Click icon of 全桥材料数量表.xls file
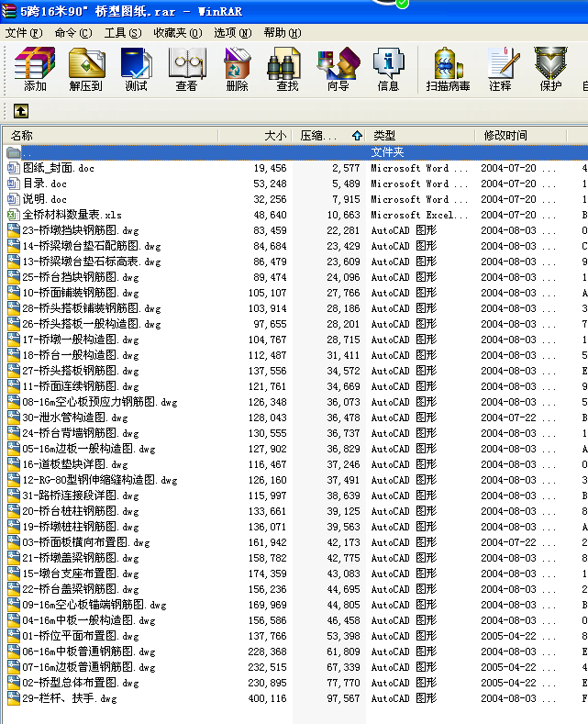Image resolution: width=588 pixels, height=724 pixels. click(14, 215)
